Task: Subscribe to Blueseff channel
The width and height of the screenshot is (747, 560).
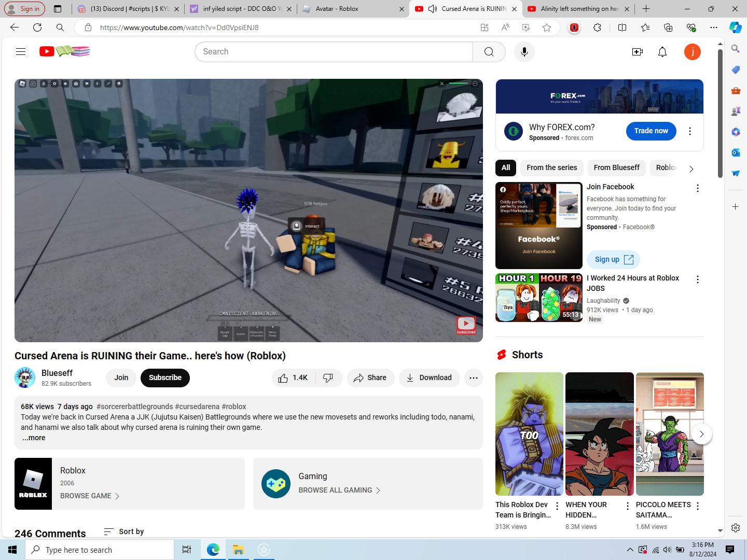Action: tap(165, 378)
